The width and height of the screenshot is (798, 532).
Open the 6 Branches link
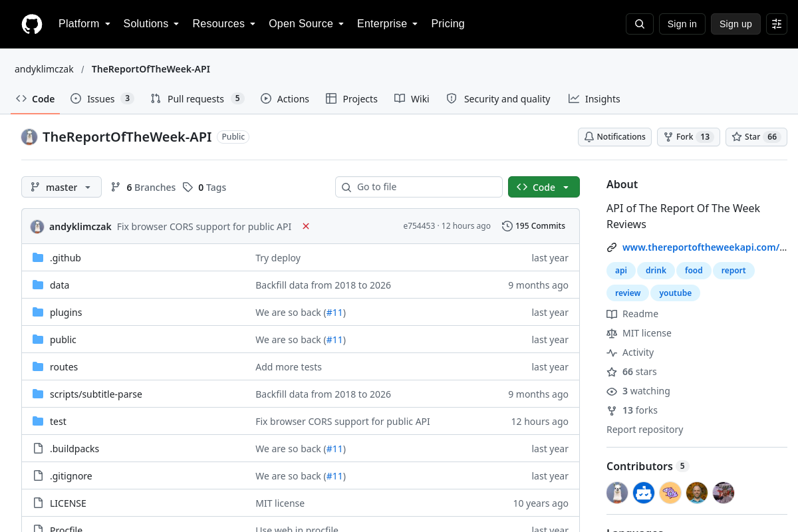pos(143,188)
